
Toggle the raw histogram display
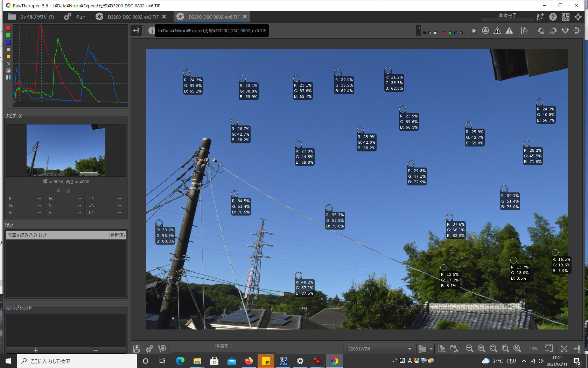tap(8, 63)
